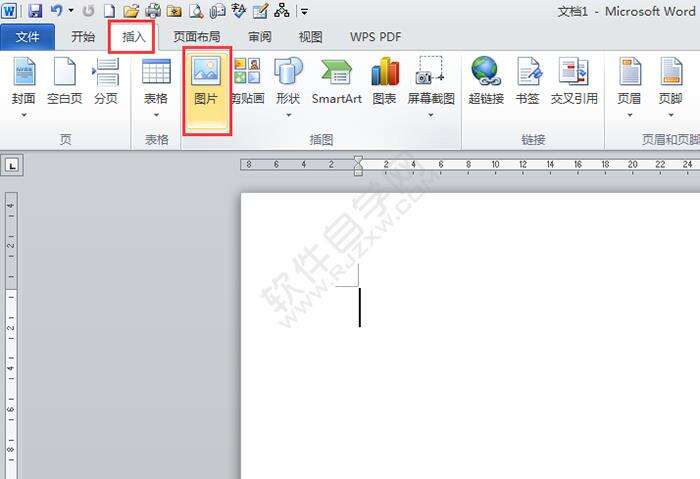700x479 pixels.
Task: Expand the 形状 shapes dropdown arrow
Action: [289, 115]
